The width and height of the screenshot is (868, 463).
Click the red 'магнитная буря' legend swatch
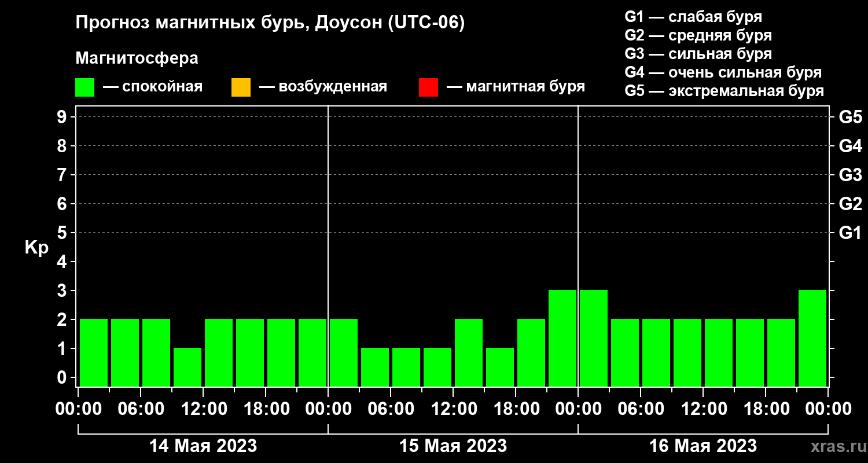click(x=428, y=87)
